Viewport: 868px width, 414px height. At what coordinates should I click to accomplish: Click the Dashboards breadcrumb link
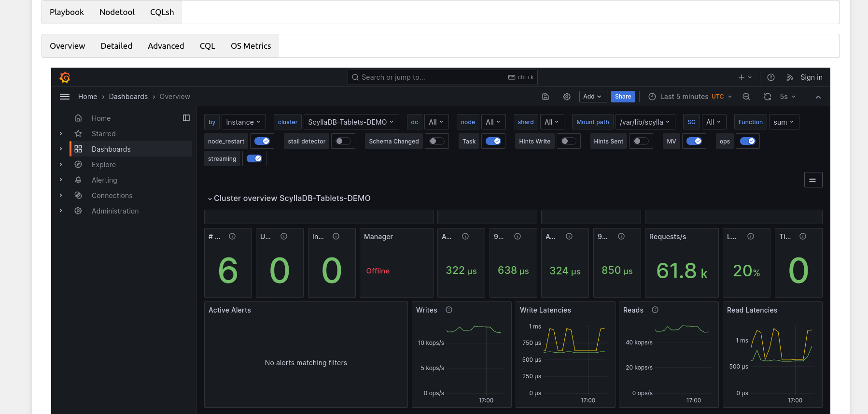(x=128, y=97)
